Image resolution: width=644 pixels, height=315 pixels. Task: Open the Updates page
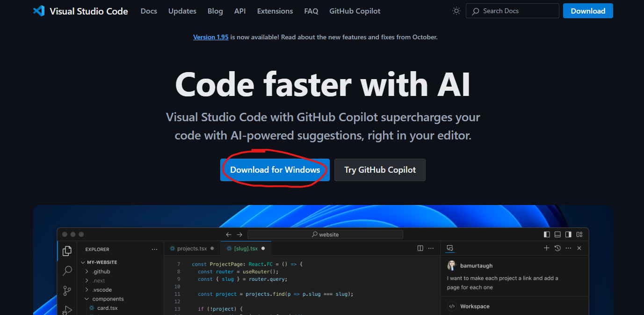[182, 11]
